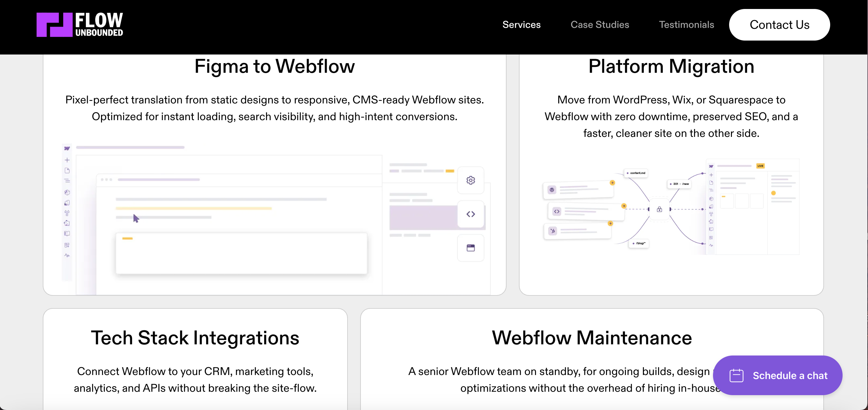Click the Schedule a chat button
This screenshot has height=410, width=868.
coord(777,375)
